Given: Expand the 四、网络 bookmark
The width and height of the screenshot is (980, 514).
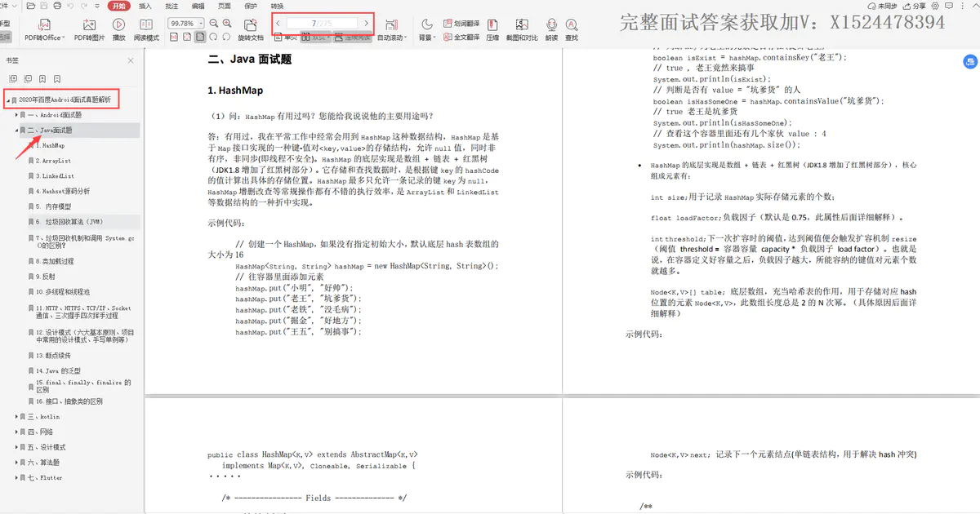Looking at the screenshot, I should (x=17, y=432).
